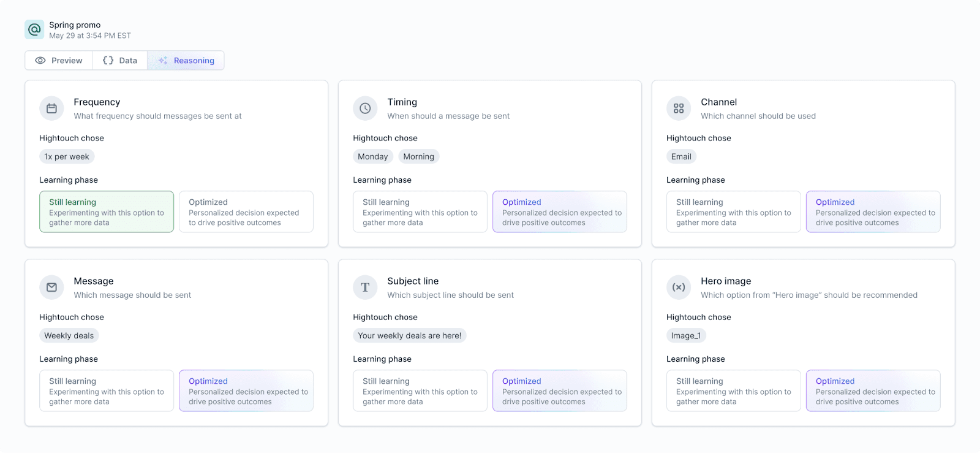Click the Monday timing chip
The image size is (980, 453).
click(373, 157)
